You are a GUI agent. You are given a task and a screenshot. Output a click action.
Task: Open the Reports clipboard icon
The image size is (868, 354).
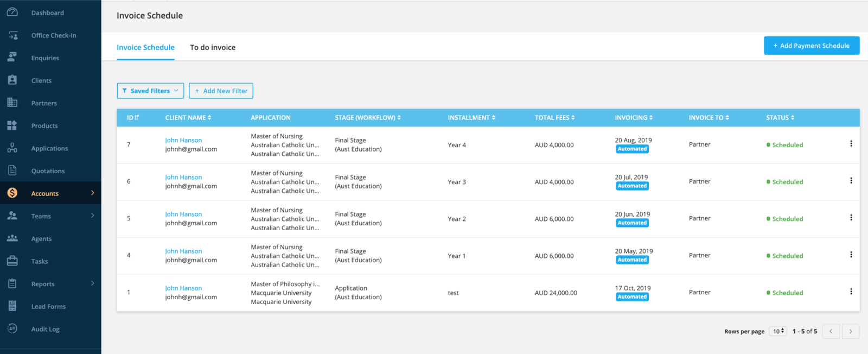tap(12, 283)
